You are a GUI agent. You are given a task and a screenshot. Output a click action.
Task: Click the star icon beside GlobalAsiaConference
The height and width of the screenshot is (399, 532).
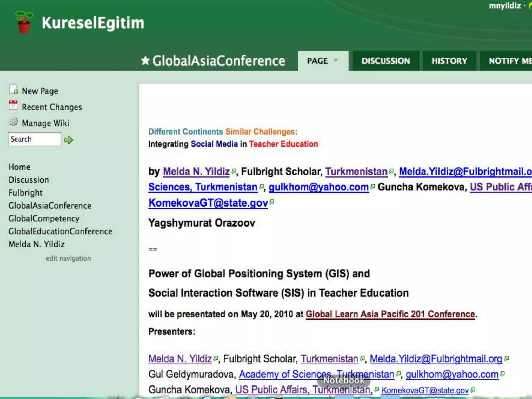tap(145, 61)
